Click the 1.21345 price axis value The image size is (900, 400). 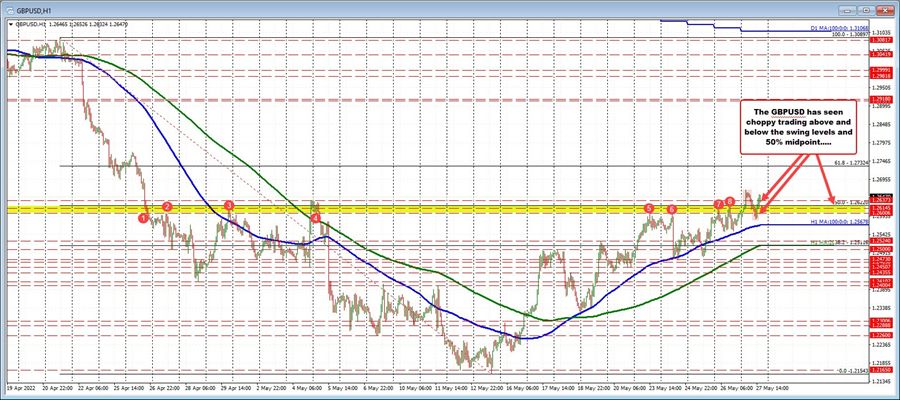[x=882, y=382]
